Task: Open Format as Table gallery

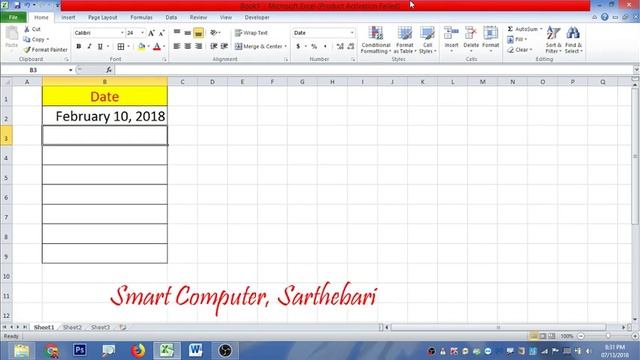Action: coord(404,40)
